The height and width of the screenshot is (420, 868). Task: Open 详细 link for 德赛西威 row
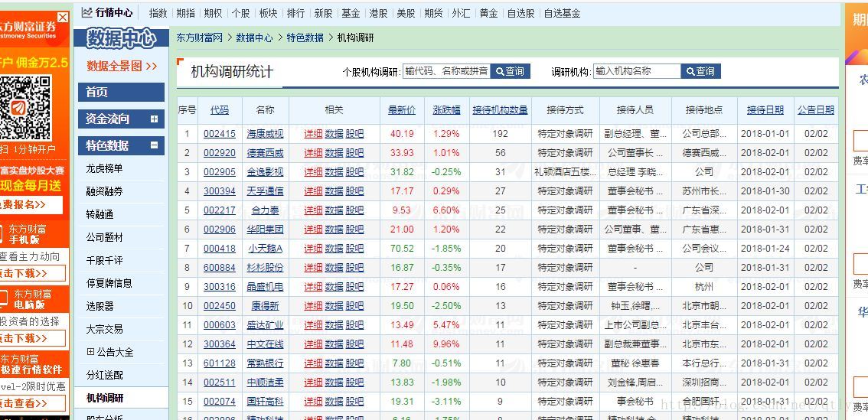click(313, 153)
